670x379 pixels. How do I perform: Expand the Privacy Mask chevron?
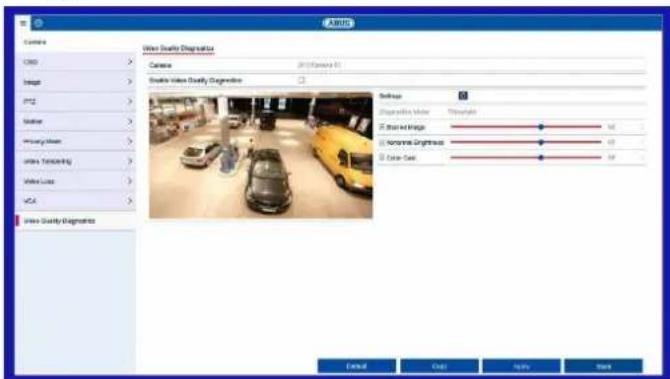pyautogui.click(x=130, y=141)
